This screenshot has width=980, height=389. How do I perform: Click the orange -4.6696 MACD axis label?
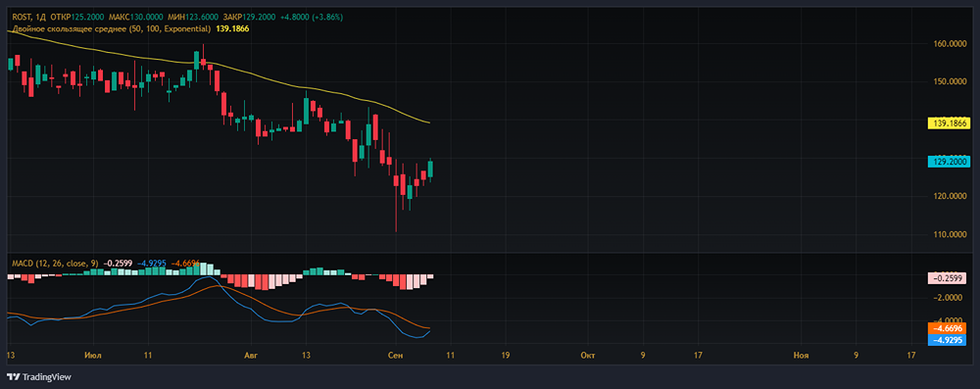coord(948,328)
